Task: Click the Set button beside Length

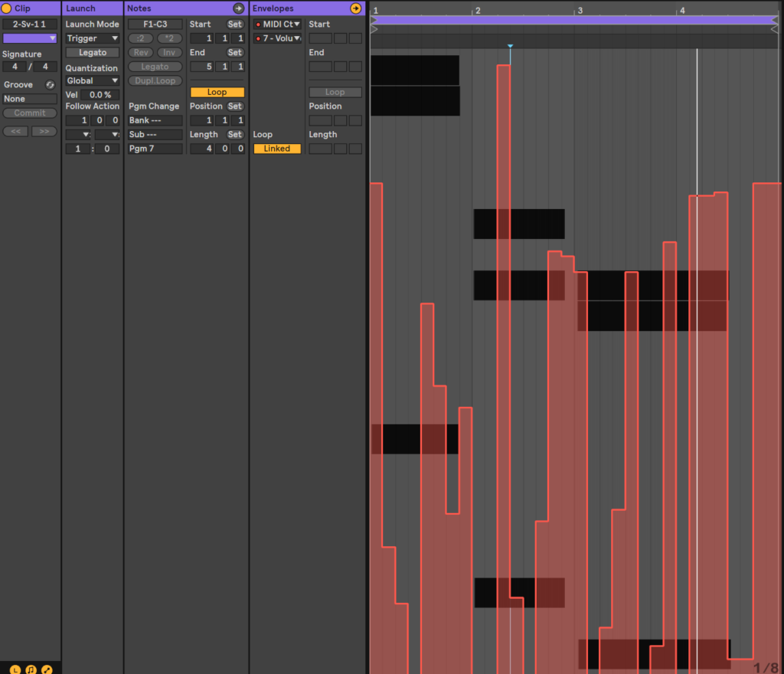Action: tap(235, 135)
